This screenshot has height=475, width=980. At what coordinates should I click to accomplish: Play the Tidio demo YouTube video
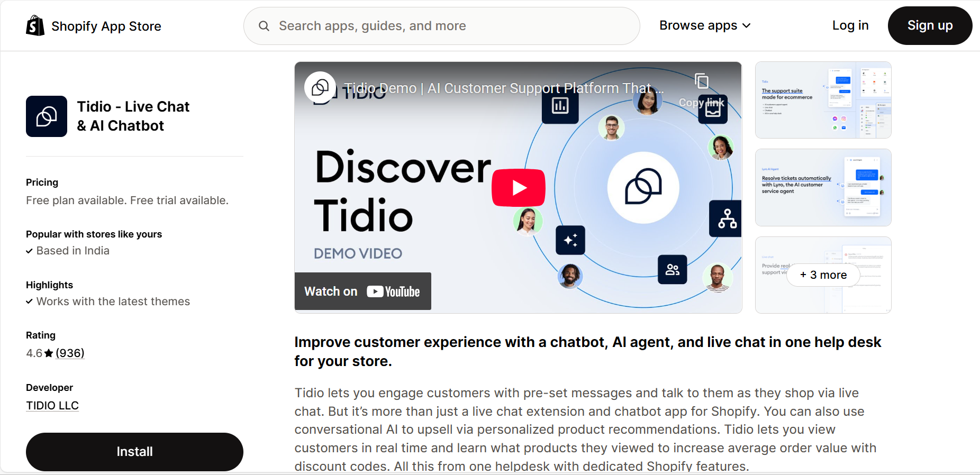tap(519, 187)
